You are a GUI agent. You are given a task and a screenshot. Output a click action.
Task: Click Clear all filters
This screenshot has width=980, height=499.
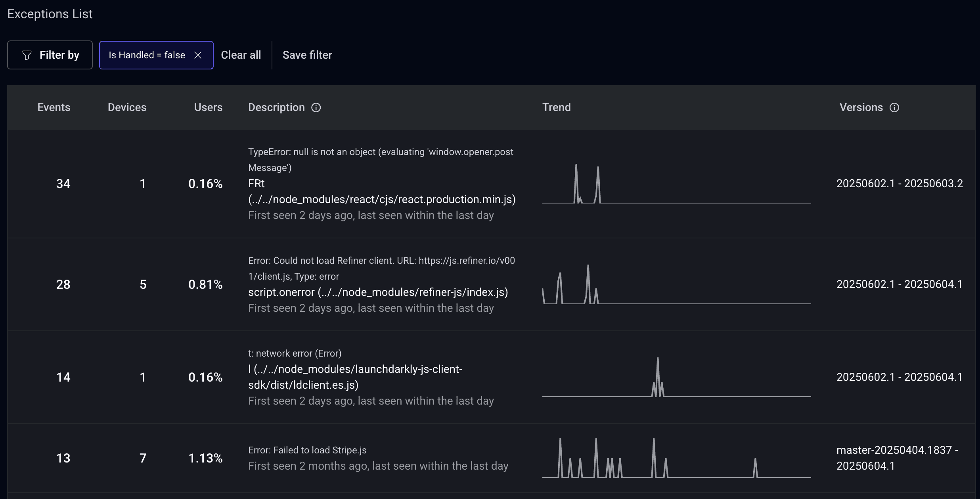coord(241,55)
